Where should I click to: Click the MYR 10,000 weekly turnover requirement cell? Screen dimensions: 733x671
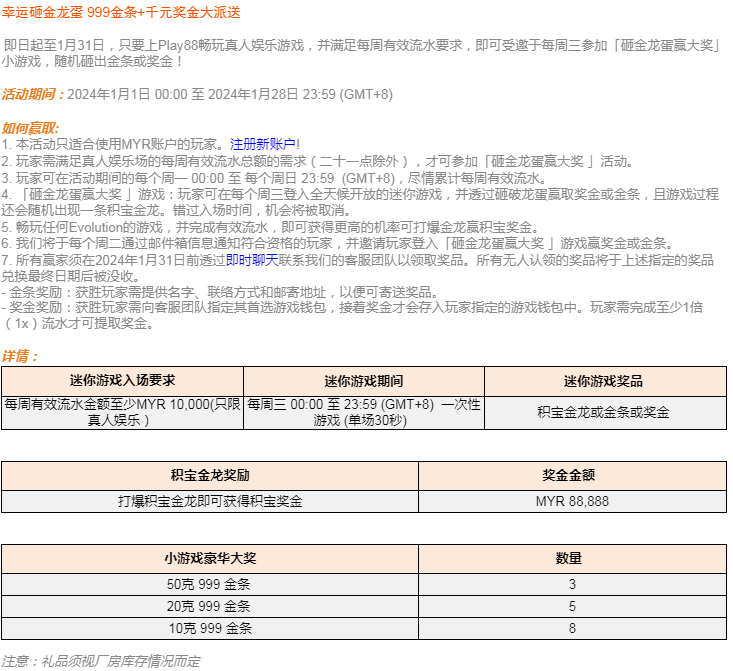pos(122,412)
